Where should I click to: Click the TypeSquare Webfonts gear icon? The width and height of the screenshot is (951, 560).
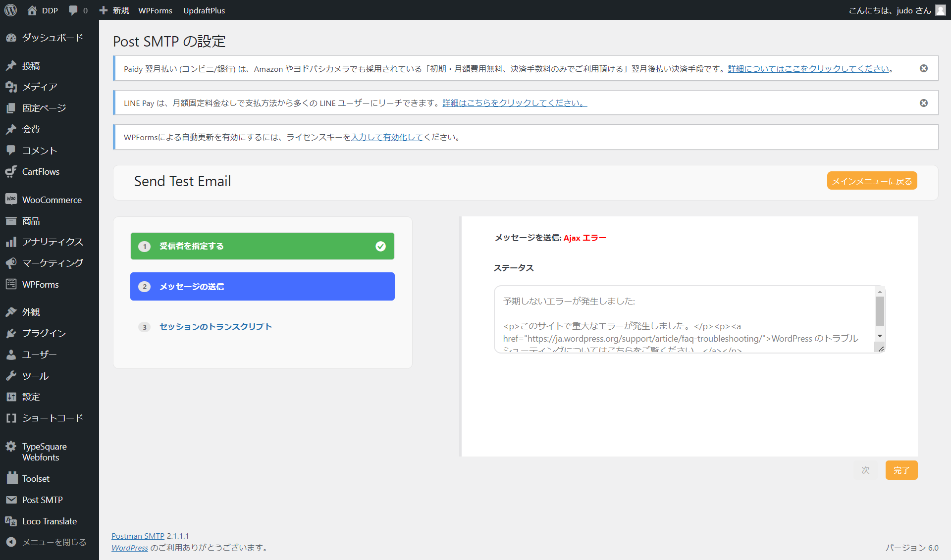pyautogui.click(x=11, y=446)
